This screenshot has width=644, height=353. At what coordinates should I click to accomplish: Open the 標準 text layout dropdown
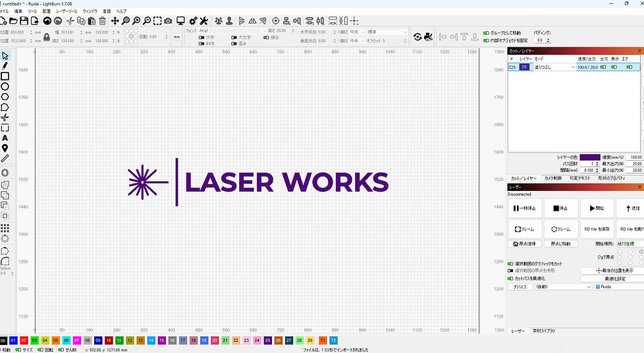coord(387,32)
